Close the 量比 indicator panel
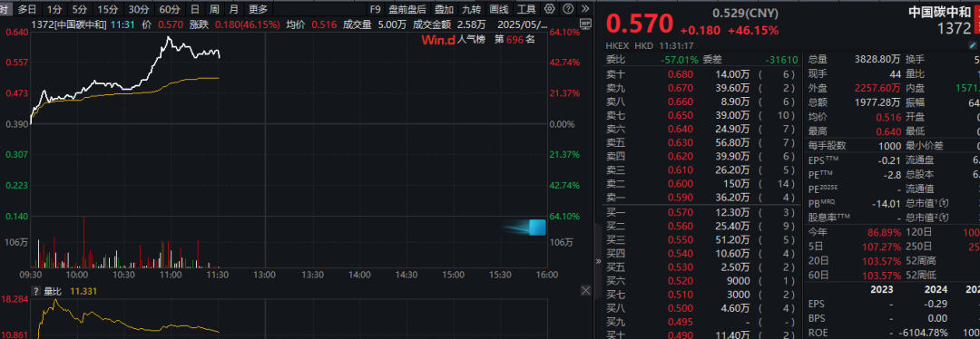 (585, 291)
